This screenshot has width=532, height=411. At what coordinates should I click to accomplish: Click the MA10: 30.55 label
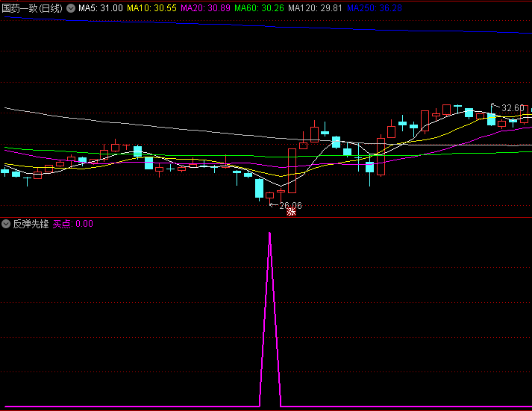[151, 8]
